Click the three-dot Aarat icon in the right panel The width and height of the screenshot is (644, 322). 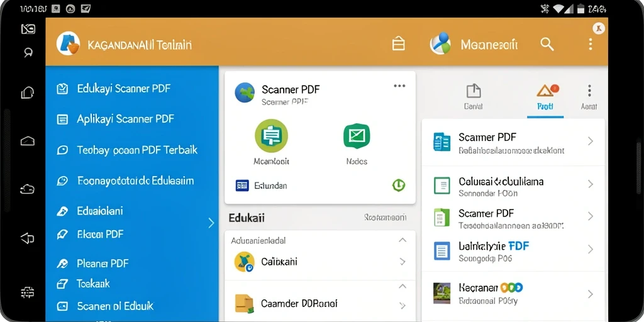point(589,91)
